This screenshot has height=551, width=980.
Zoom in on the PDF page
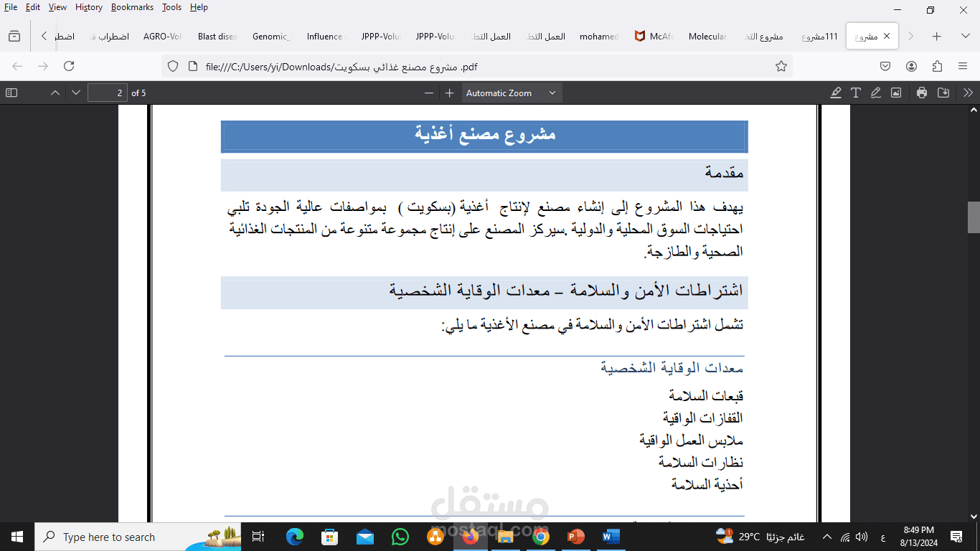448,92
